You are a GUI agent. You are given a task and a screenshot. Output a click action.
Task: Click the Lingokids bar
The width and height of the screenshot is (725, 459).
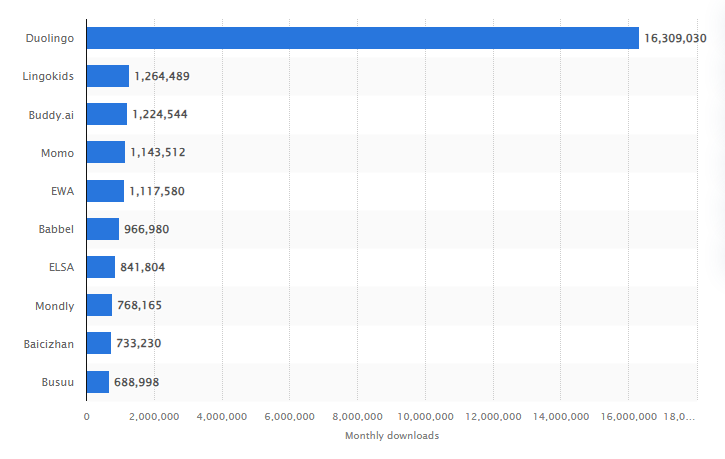point(108,76)
